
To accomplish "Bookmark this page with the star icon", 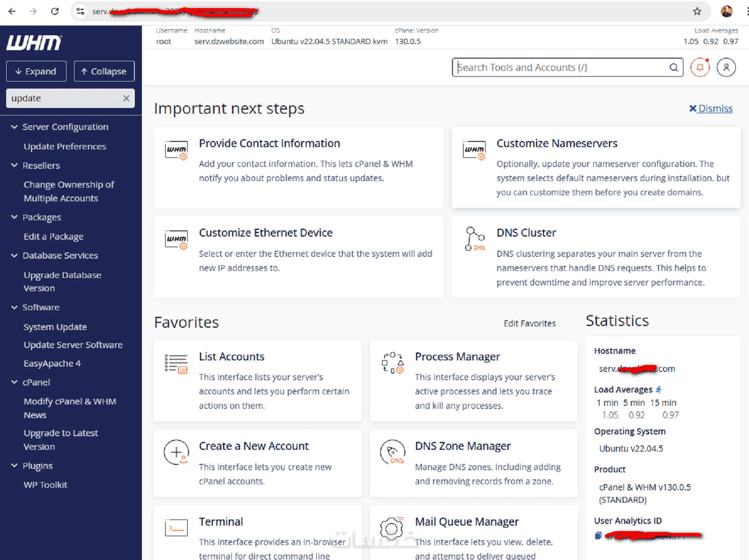I will 697,11.
